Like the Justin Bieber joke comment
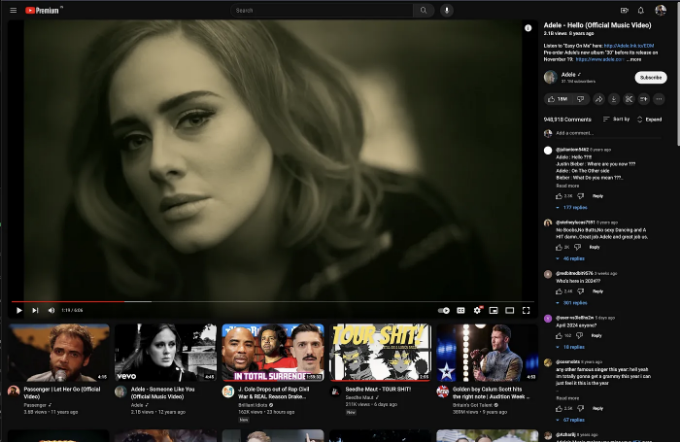Image resolution: width=680 pixels, height=442 pixels. (559, 196)
